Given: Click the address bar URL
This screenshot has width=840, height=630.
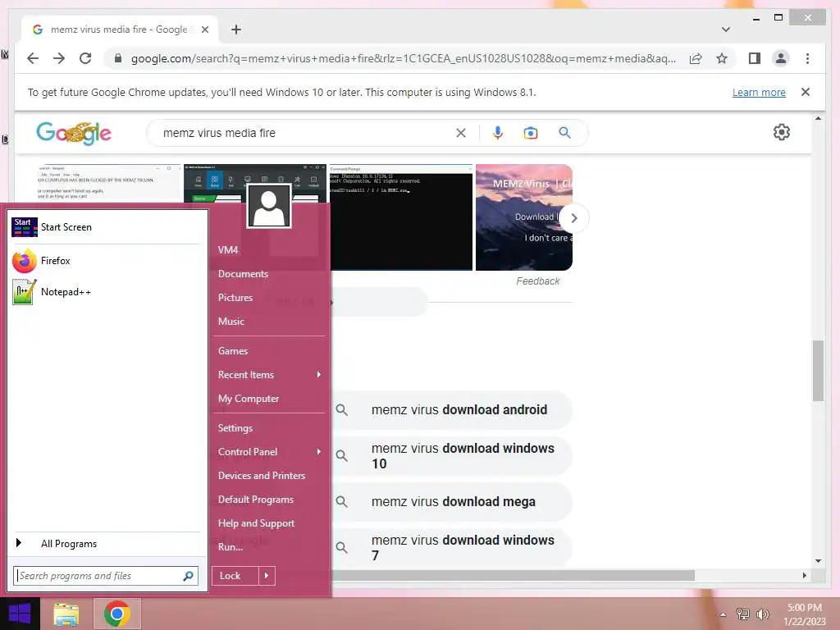Looking at the screenshot, I should (x=403, y=58).
